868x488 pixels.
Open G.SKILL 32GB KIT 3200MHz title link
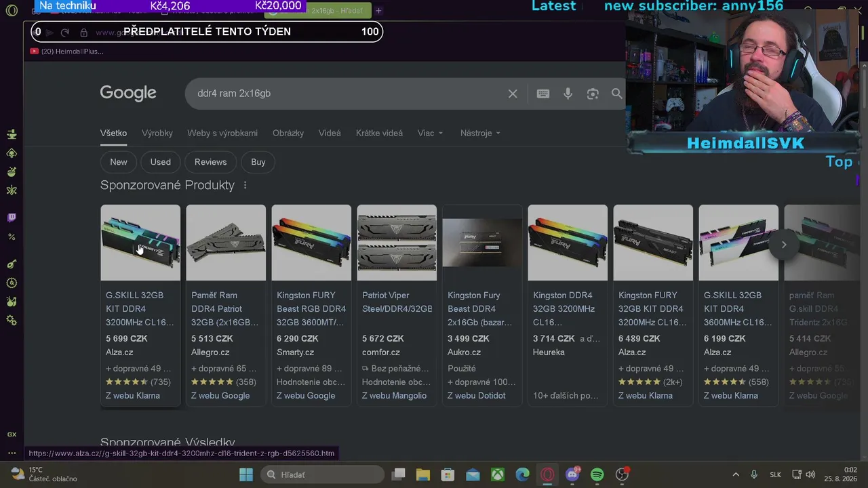(x=140, y=309)
